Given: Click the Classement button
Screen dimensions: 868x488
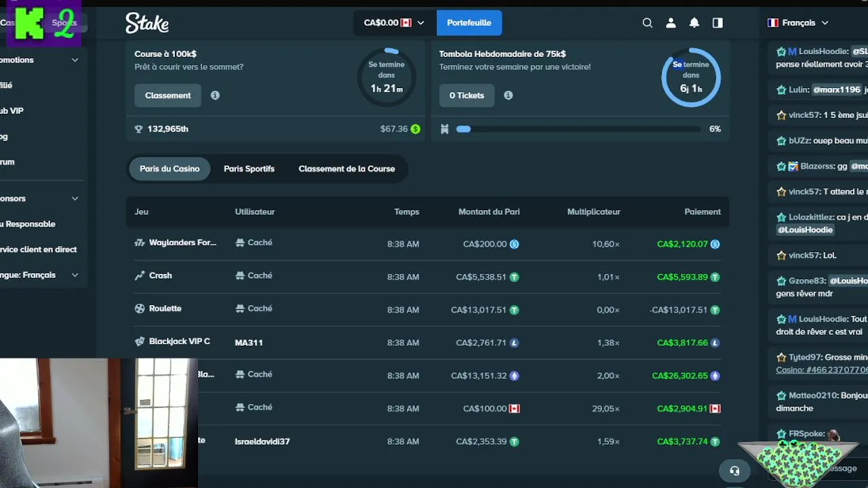Looking at the screenshot, I should (x=167, y=96).
